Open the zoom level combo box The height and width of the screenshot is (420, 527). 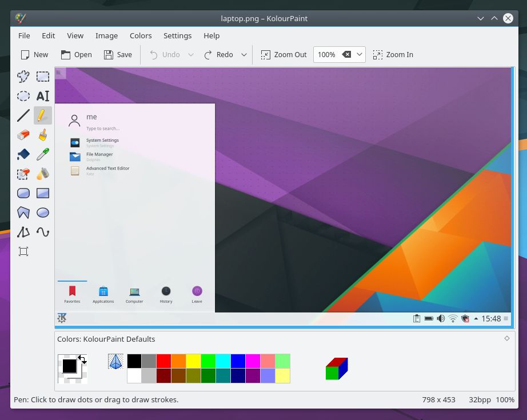click(360, 54)
